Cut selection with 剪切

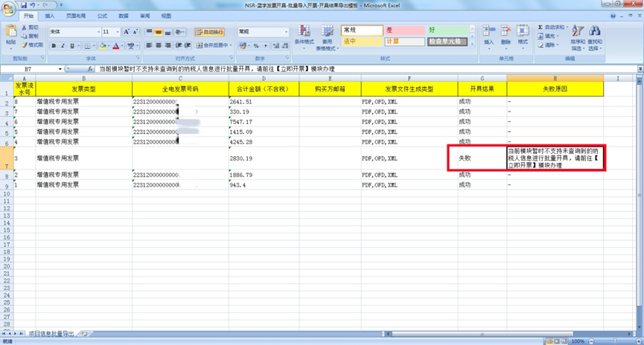(x=31, y=28)
